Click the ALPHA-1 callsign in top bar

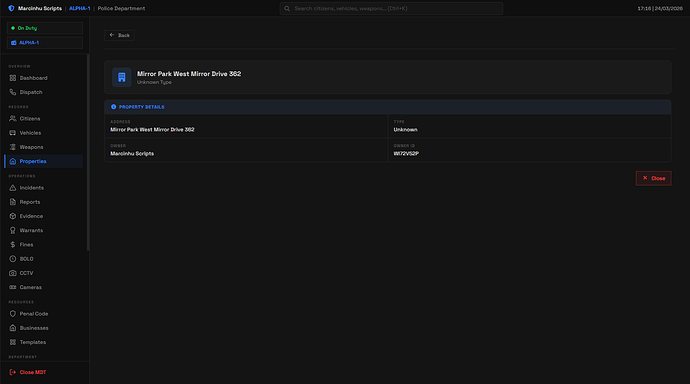(x=80, y=8)
